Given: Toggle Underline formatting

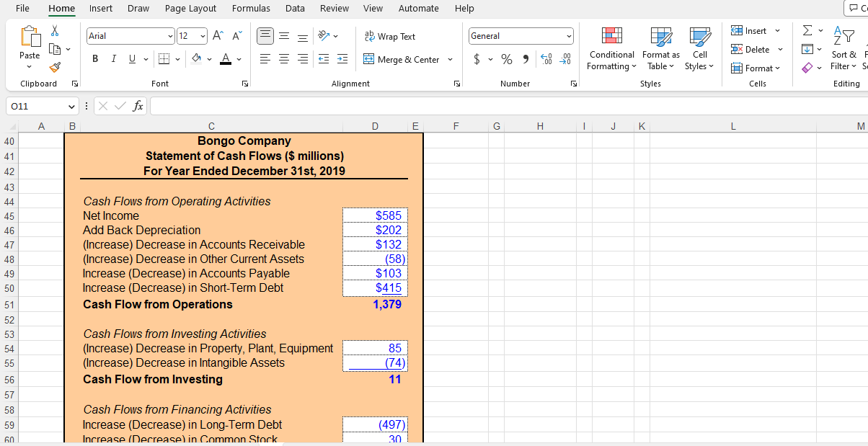Looking at the screenshot, I should [130, 59].
